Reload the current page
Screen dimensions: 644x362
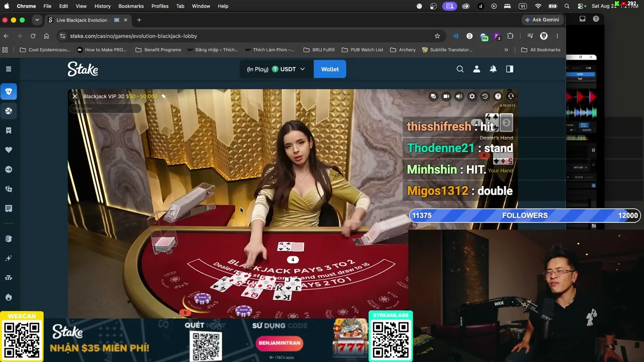(33, 36)
